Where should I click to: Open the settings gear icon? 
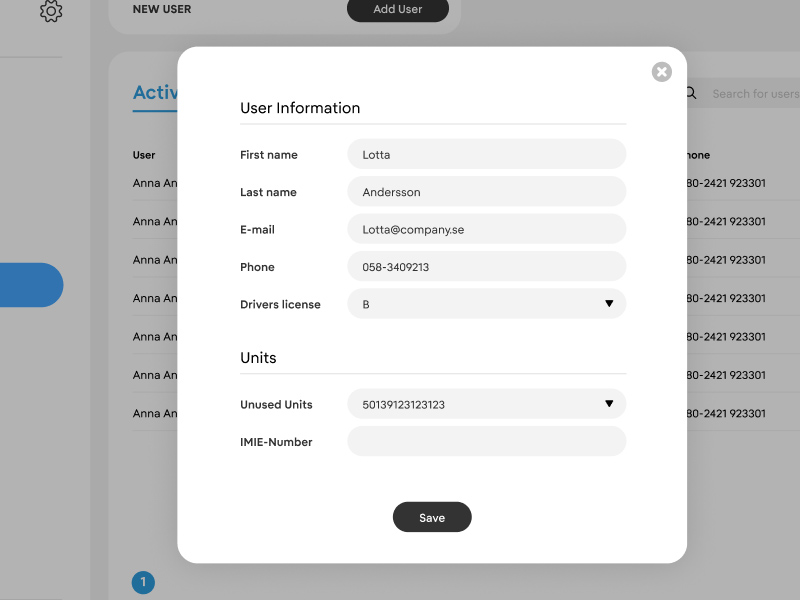pos(51,11)
